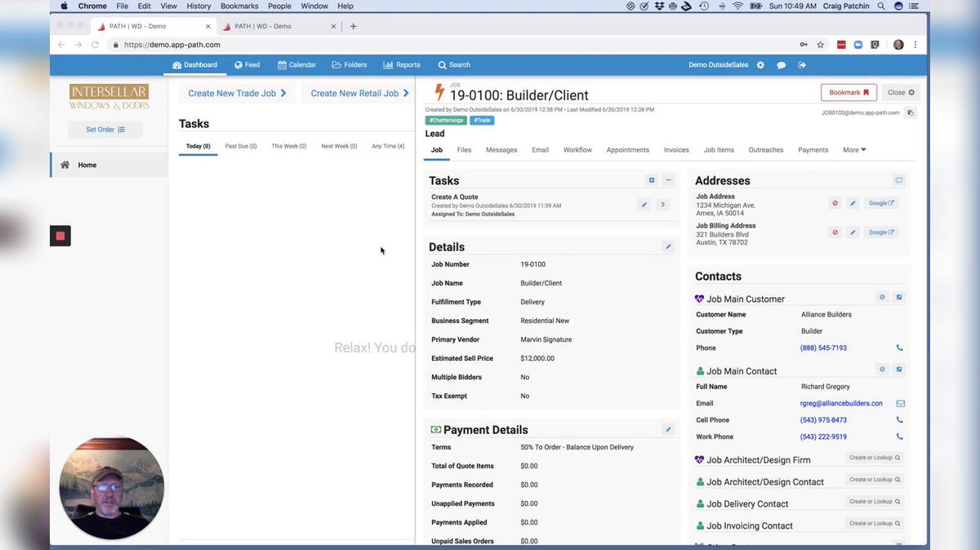This screenshot has width=980, height=550.
Task: Create or Lookup Job Delivery Contact
Action: pos(875,502)
